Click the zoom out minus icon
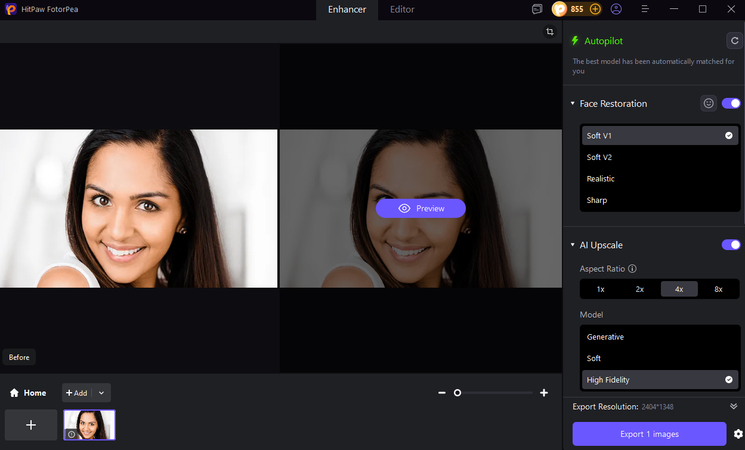745x450 pixels. [x=441, y=393]
